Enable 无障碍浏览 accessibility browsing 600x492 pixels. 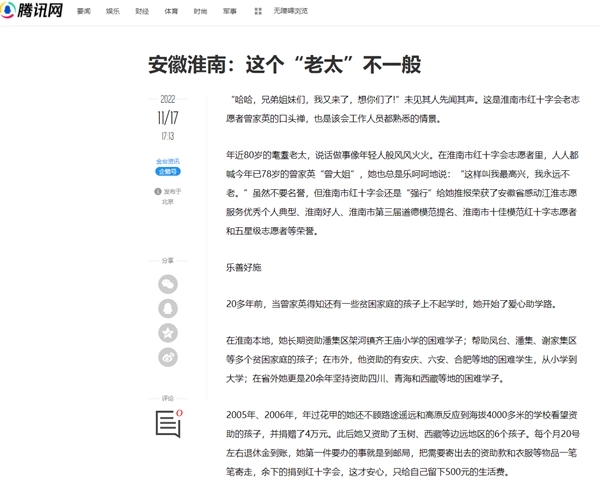(x=289, y=11)
